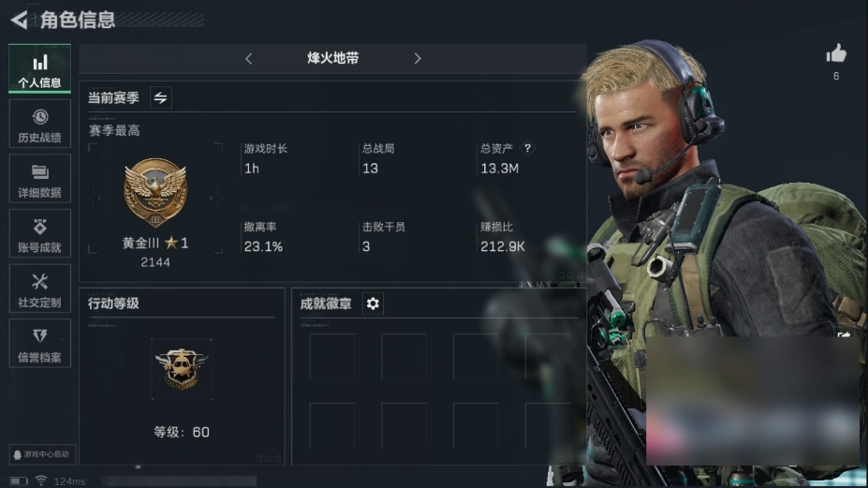Select the 详细数据 folder icon
Screen dimensions: 868x488
40,172
